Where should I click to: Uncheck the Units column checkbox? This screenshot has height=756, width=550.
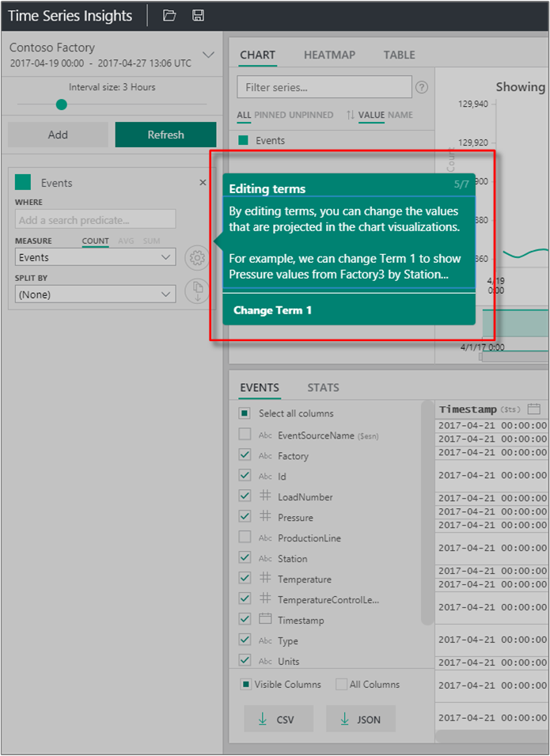click(x=245, y=660)
